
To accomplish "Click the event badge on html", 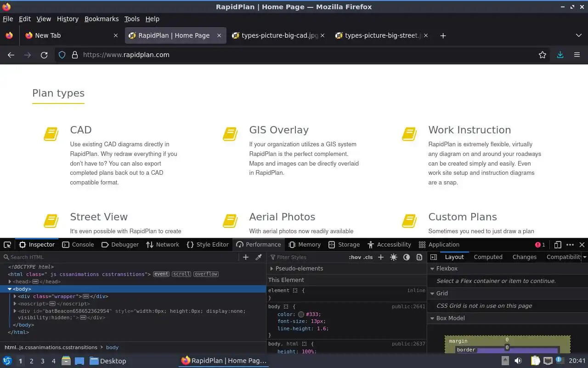I will pos(161,274).
